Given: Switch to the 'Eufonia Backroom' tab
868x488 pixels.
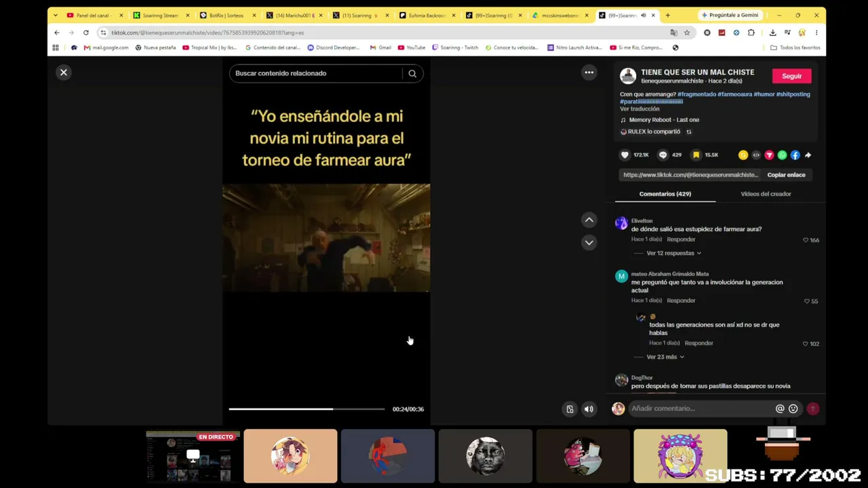Looking at the screenshot, I should tap(427, 15).
